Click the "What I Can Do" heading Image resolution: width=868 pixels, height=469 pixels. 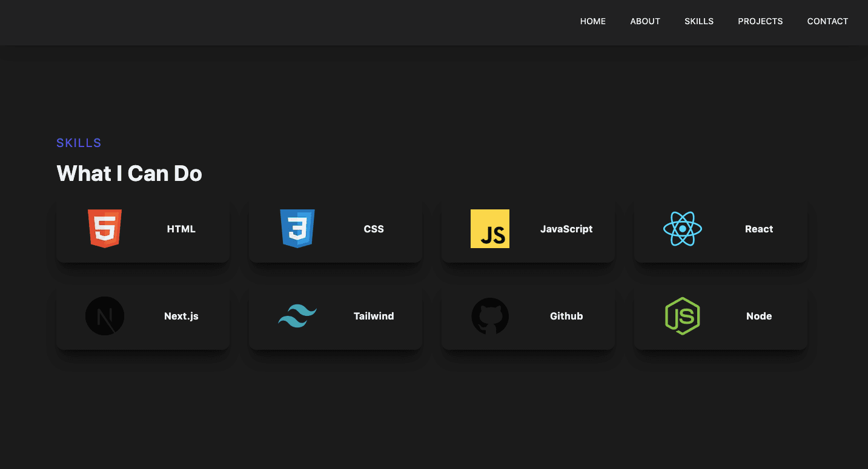pos(129,174)
